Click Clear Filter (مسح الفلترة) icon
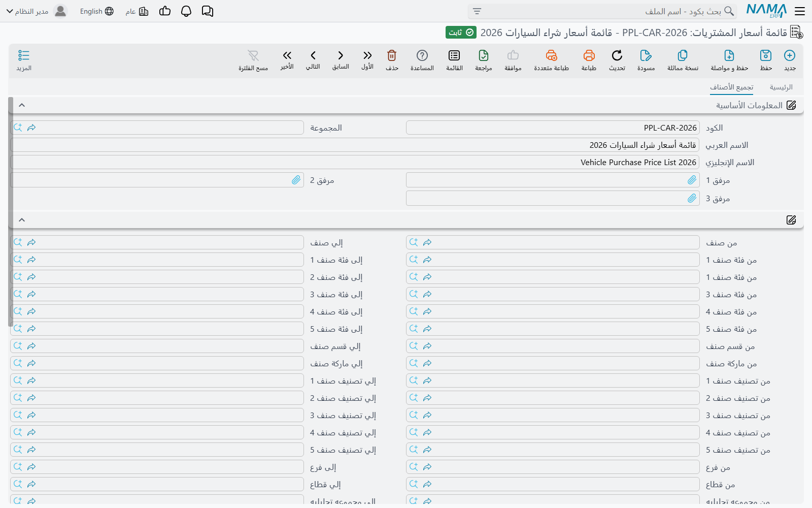 (253, 55)
